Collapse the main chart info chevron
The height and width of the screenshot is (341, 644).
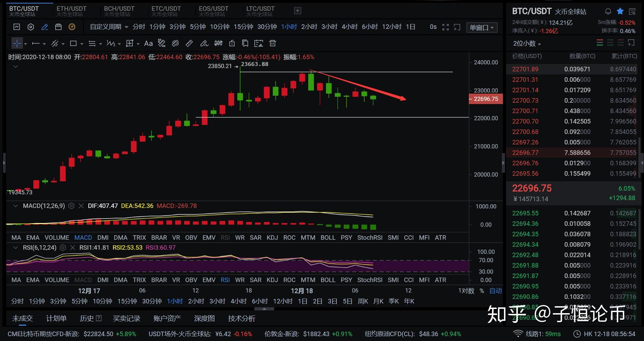pos(15,66)
